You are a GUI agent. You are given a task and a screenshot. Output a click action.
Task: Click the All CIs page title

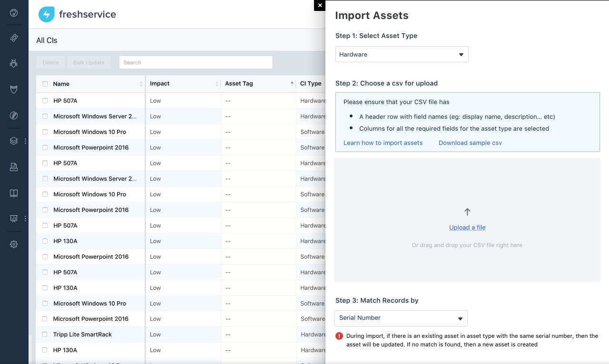pyautogui.click(x=47, y=40)
